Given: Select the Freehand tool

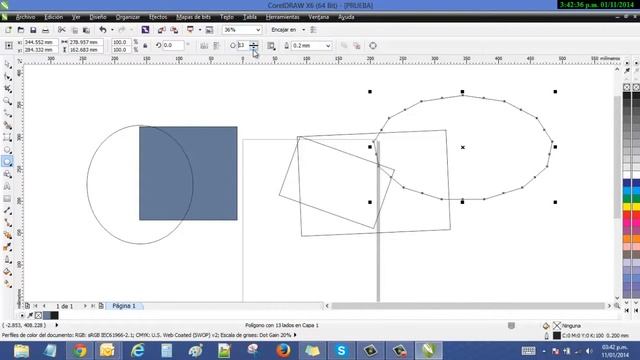Looking at the screenshot, I should [x=7, y=113].
